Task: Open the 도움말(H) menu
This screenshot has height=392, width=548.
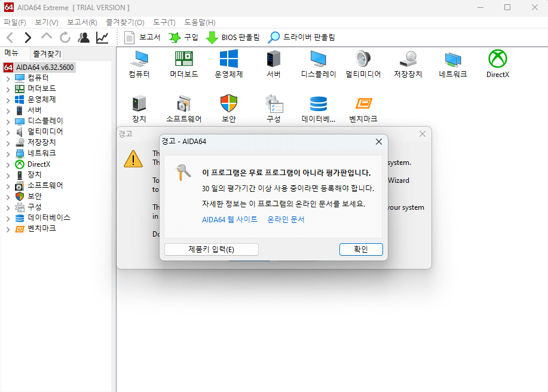Action: (x=200, y=22)
